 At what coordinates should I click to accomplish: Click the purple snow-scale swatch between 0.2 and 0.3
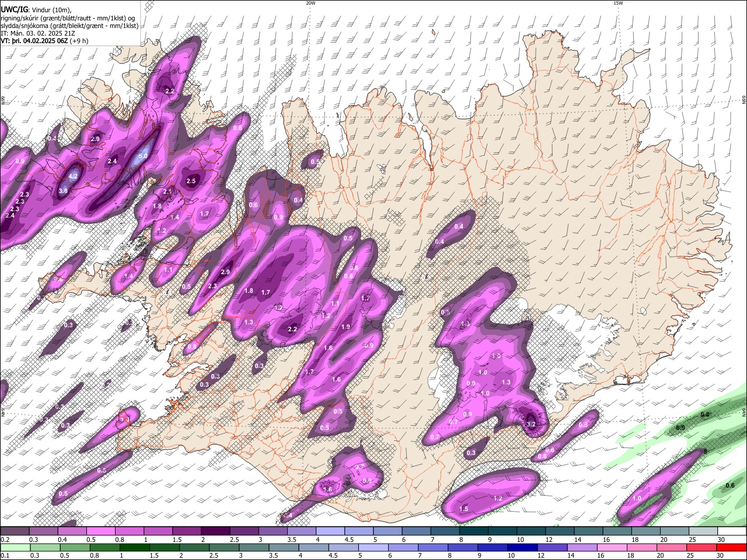click(15, 531)
